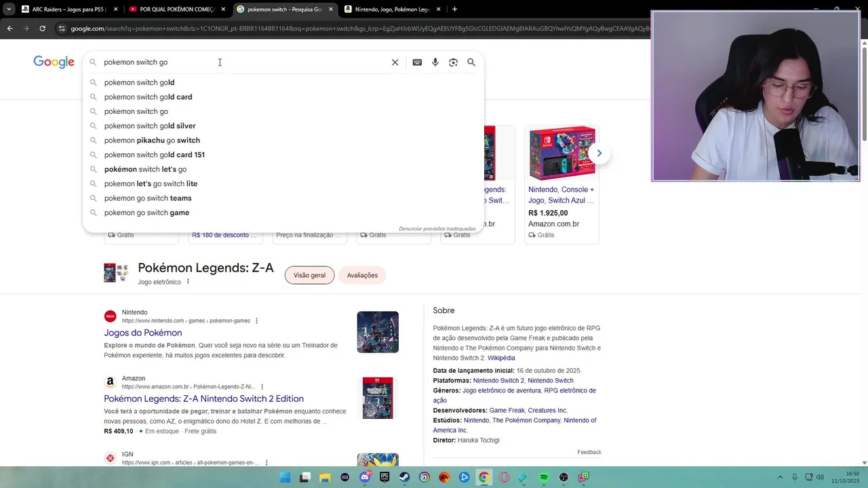Open 'Game Freak' developer link
The width and height of the screenshot is (868, 488).
tap(507, 411)
